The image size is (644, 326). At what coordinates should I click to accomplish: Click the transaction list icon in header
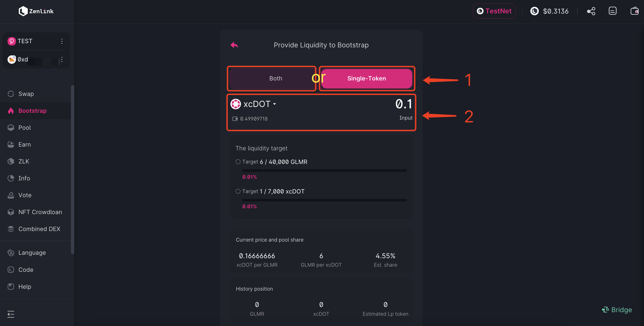[612, 11]
